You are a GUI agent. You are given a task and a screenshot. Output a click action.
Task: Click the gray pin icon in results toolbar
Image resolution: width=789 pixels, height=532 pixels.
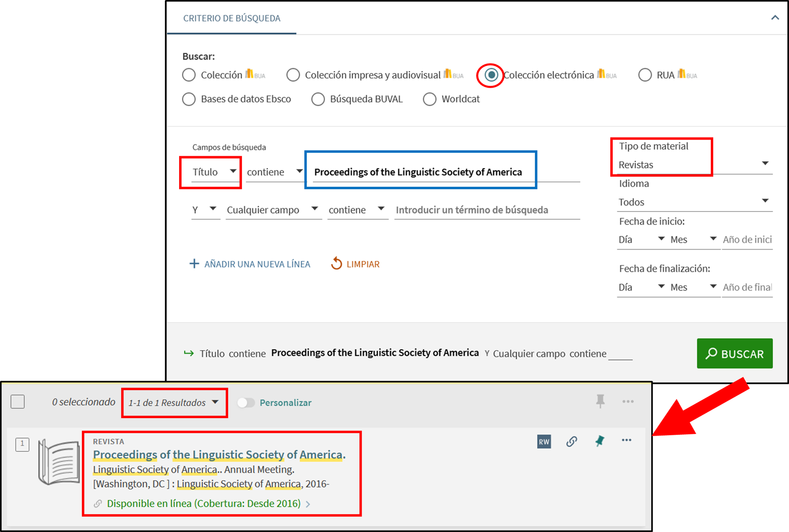point(600,402)
